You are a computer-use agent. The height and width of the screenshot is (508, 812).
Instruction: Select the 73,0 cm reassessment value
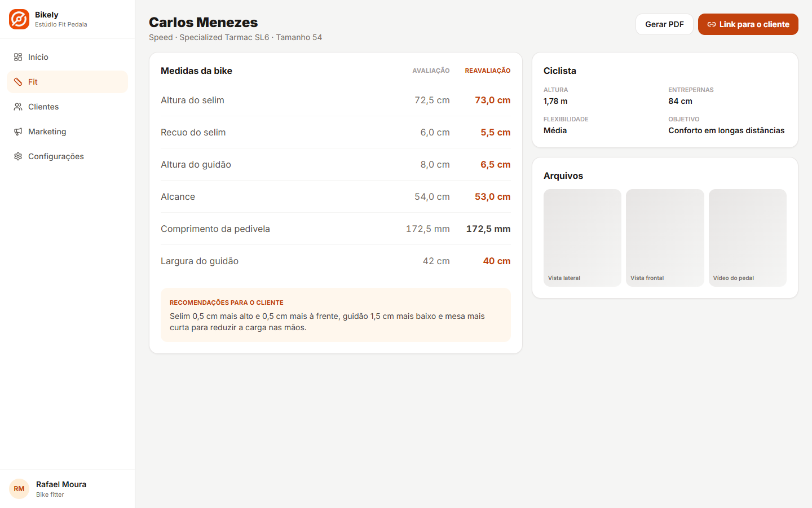pos(493,100)
